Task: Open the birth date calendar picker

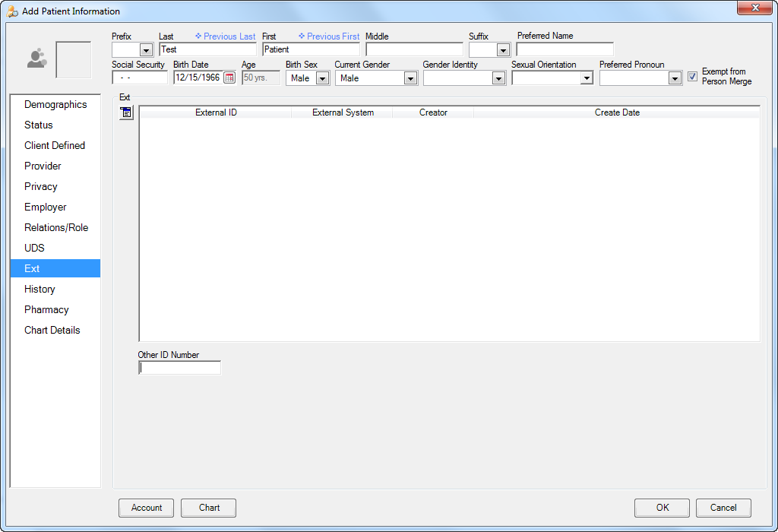Action: [229, 78]
